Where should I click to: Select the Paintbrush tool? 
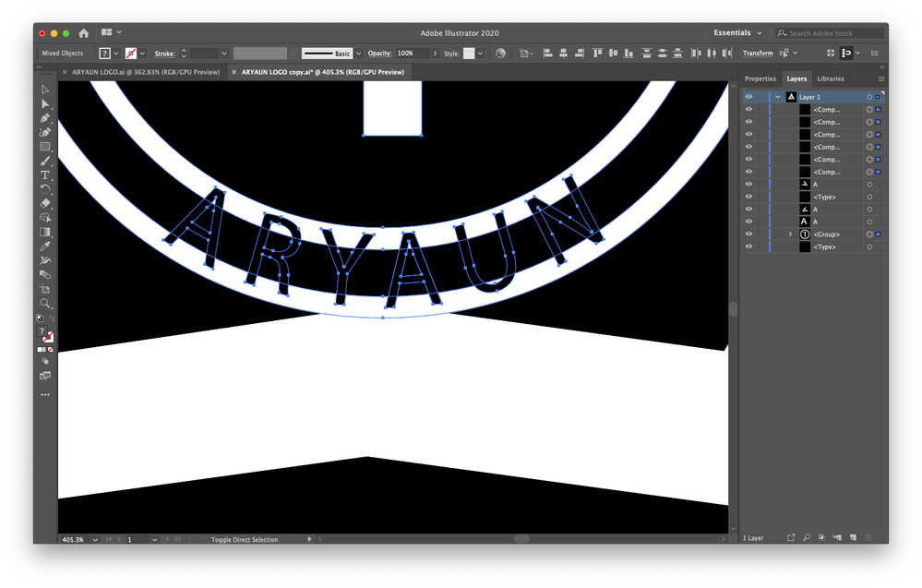(x=45, y=161)
